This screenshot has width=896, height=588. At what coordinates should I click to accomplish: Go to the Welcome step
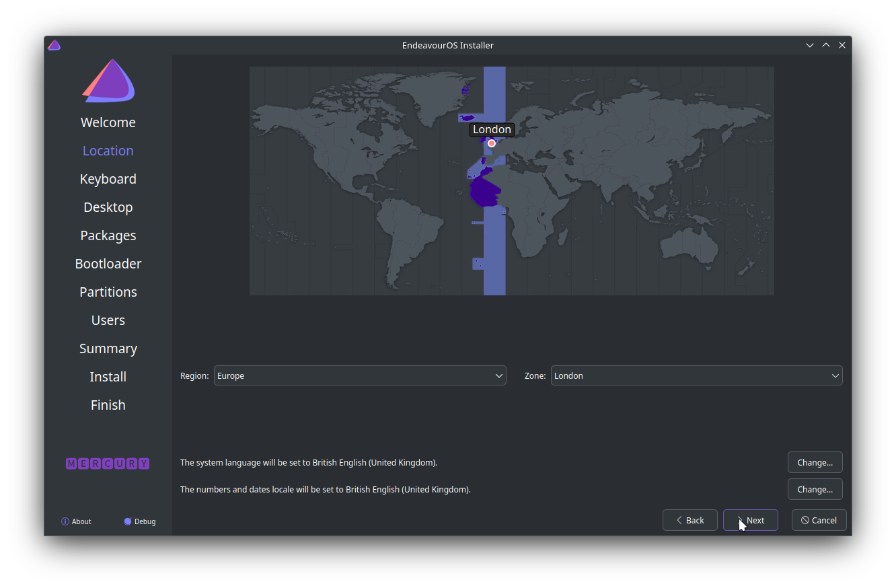click(108, 122)
